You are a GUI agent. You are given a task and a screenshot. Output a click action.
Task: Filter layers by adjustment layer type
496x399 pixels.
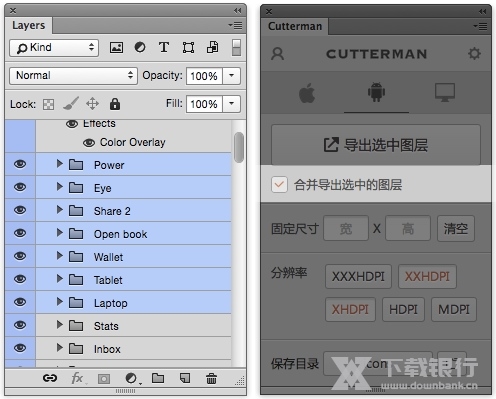click(x=140, y=47)
